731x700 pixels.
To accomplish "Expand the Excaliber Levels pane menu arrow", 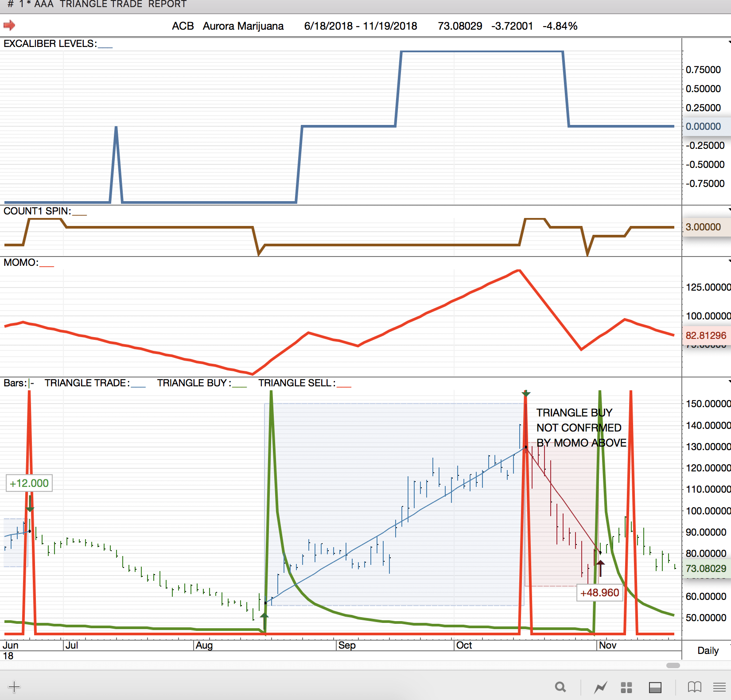I will [729, 42].
